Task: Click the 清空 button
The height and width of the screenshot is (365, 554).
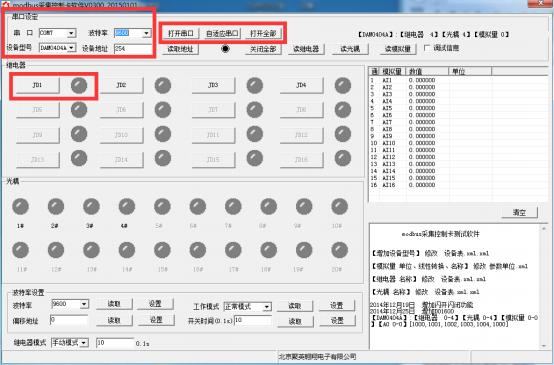Action: [x=519, y=212]
